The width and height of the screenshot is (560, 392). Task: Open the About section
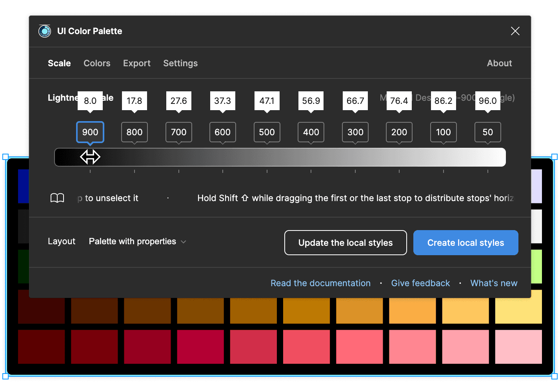click(499, 63)
